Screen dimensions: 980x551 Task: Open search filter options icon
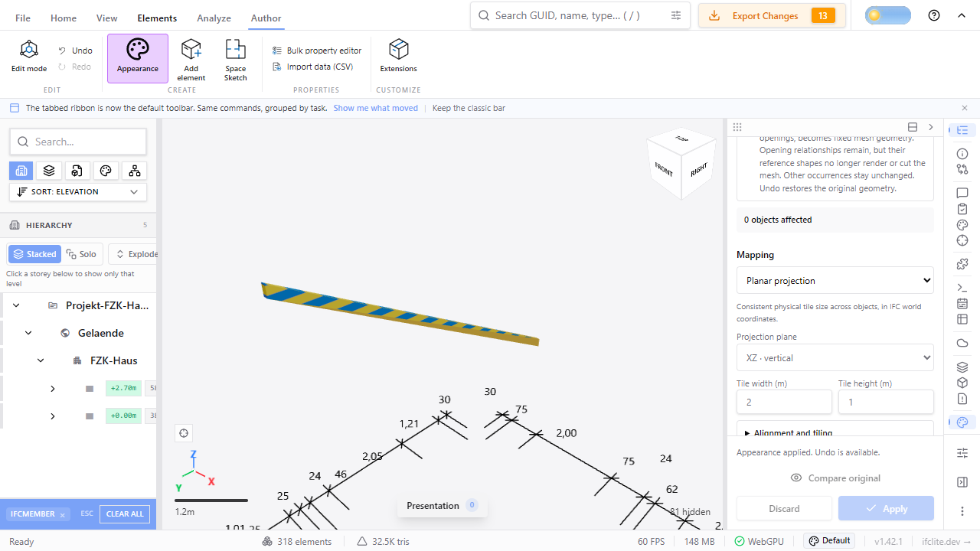676,15
